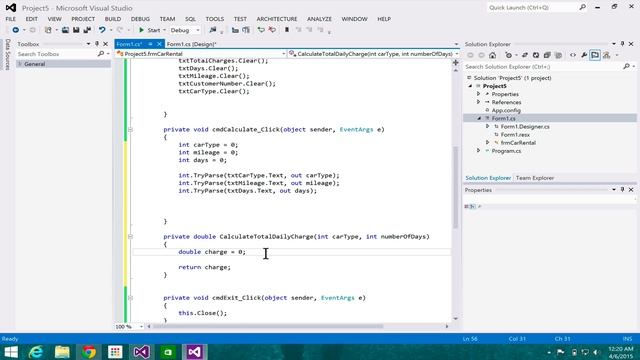Image resolution: width=640 pixels, height=360 pixels.
Task: Open the BUILD menu
Action: [x=113, y=19]
